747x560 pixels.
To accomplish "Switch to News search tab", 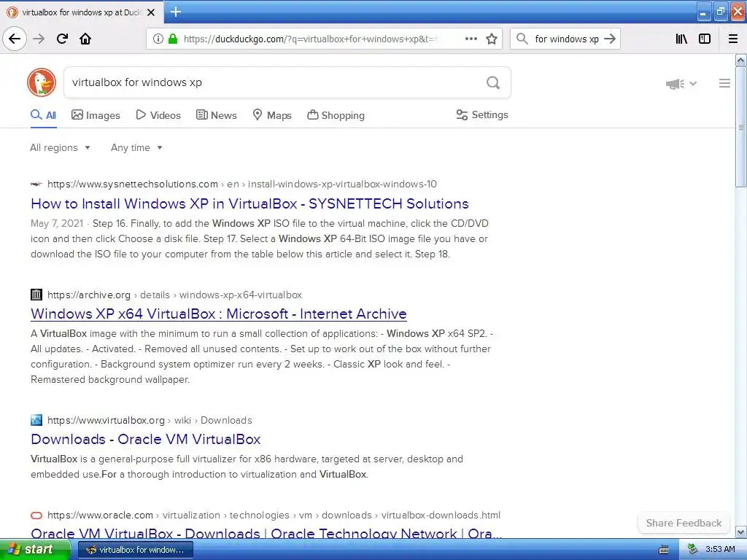I will click(x=216, y=115).
